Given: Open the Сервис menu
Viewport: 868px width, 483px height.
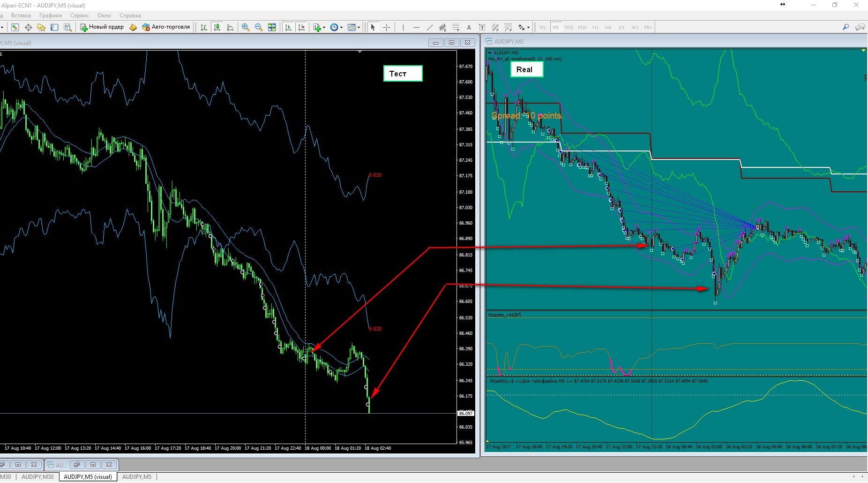Looking at the screenshot, I should tap(80, 15).
